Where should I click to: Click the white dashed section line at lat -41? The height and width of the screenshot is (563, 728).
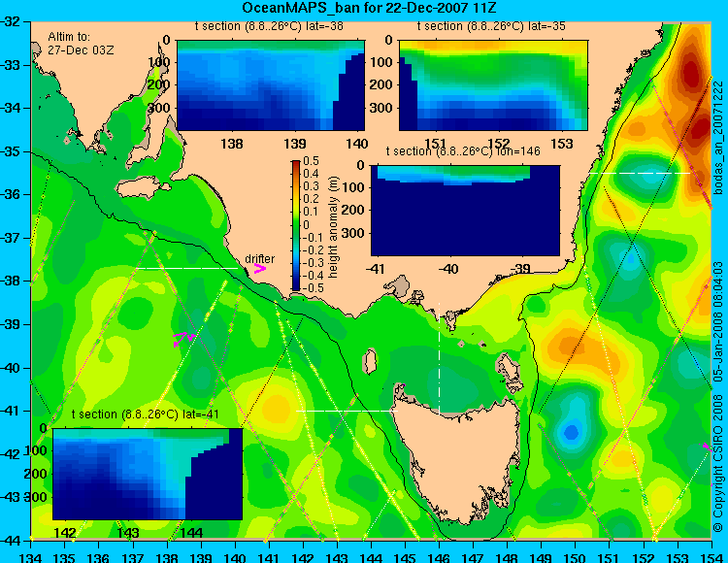[347, 411]
